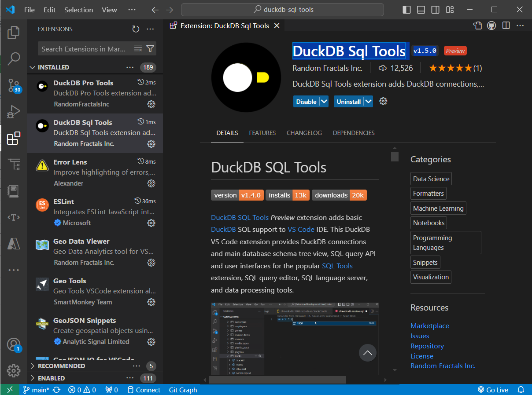Click the Uninstall extension button
Image resolution: width=532 pixels, height=395 pixels.
(x=349, y=102)
